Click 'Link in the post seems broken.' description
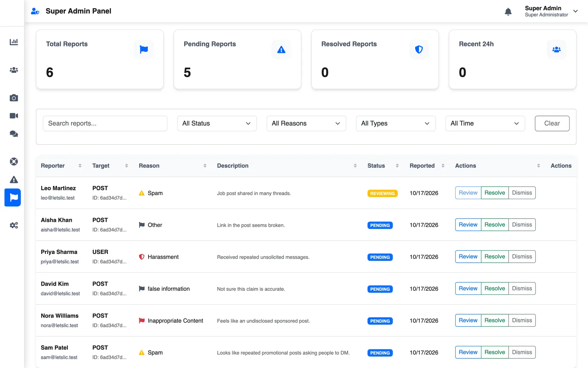This screenshot has width=588, height=368. click(251, 225)
